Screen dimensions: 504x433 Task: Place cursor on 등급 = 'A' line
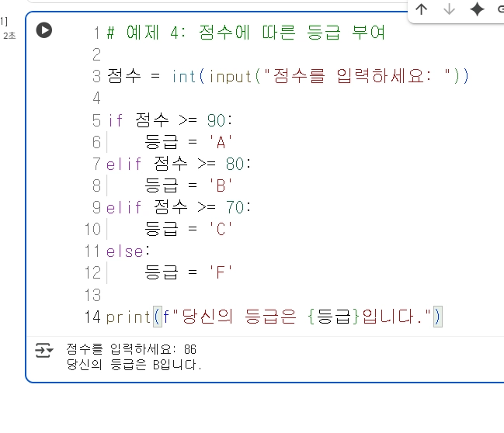pyautogui.click(x=188, y=142)
